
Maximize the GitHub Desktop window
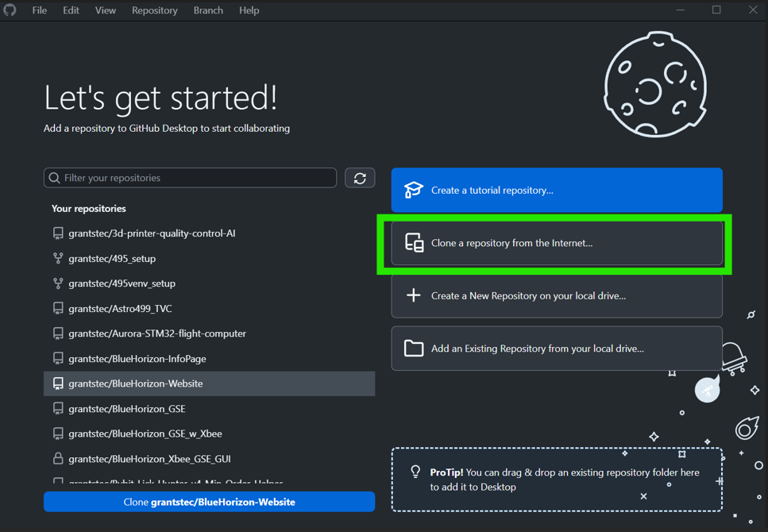click(x=716, y=10)
